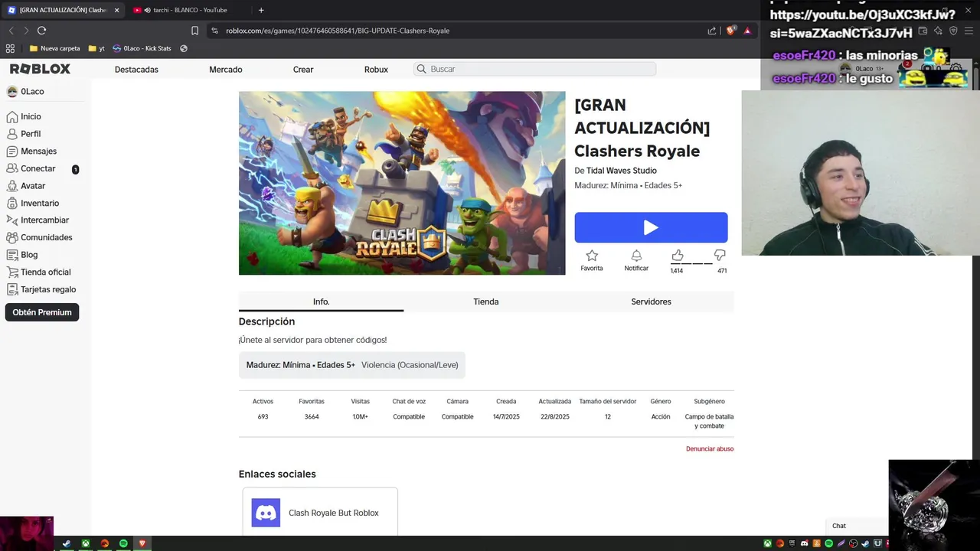
Task: Click the blue Play button
Action: [x=651, y=227]
